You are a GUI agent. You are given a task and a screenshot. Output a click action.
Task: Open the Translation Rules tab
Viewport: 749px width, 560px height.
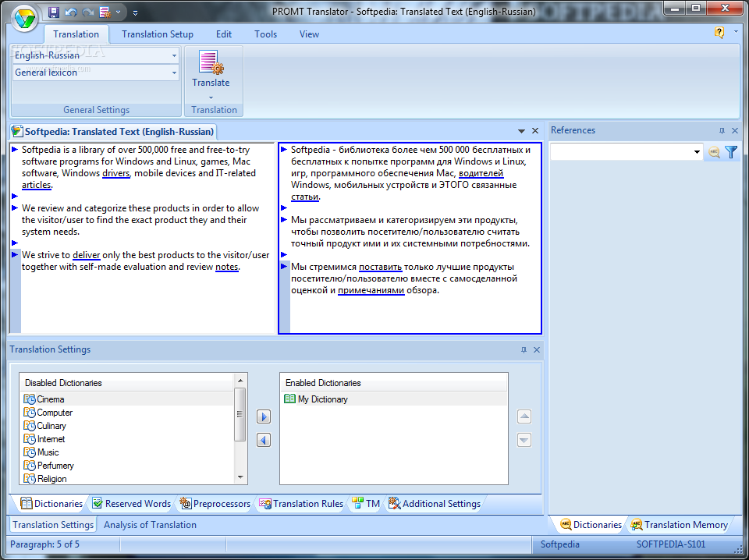[301, 504]
